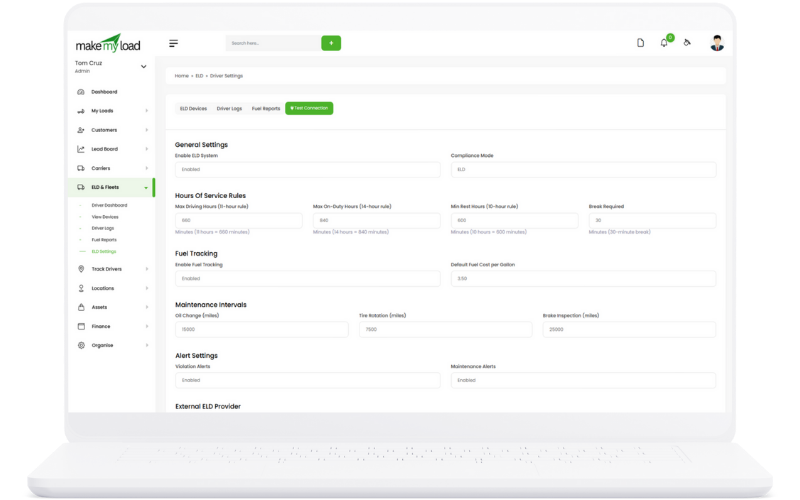
Task: Expand Organise submenu chevron
Action: (146, 345)
